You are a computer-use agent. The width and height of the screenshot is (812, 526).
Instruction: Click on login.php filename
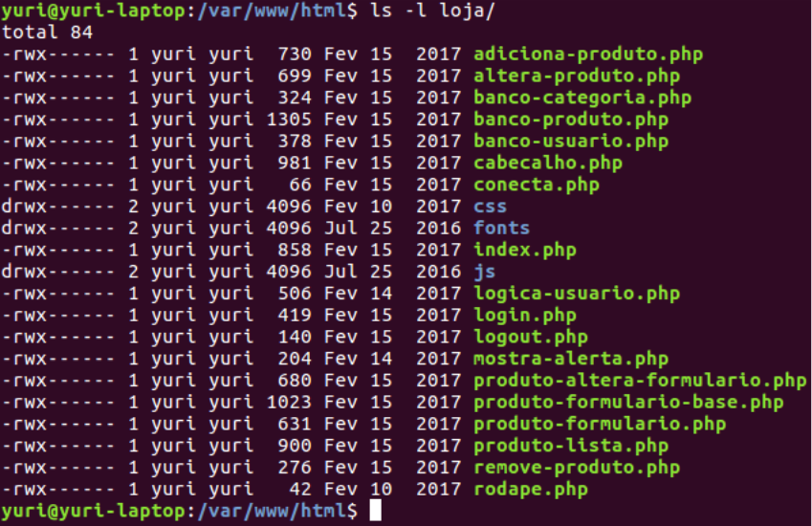tap(524, 316)
